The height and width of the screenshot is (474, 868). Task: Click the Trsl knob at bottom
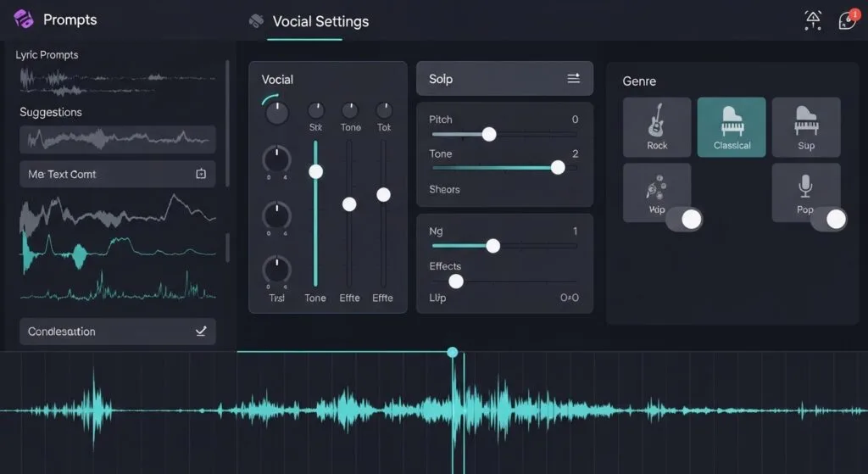[x=276, y=269]
